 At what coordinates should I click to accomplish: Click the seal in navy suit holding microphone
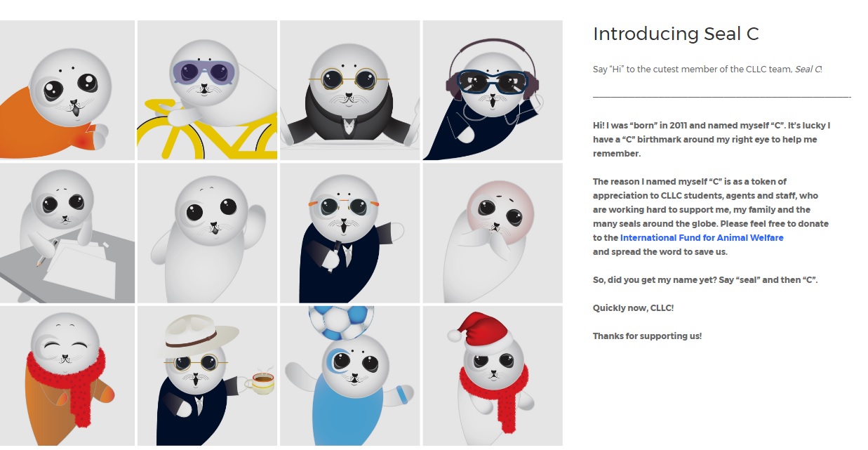(349, 233)
